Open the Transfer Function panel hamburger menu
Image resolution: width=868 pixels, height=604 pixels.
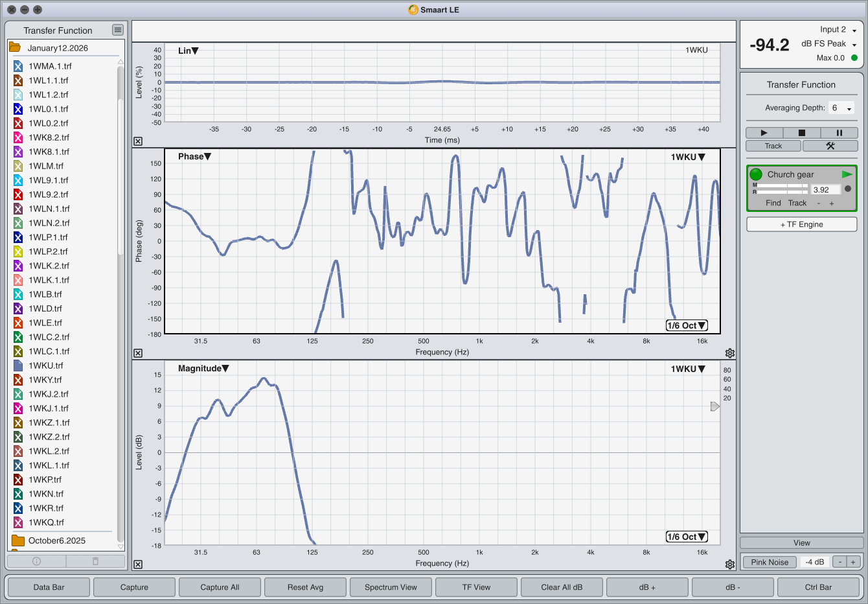117,30
